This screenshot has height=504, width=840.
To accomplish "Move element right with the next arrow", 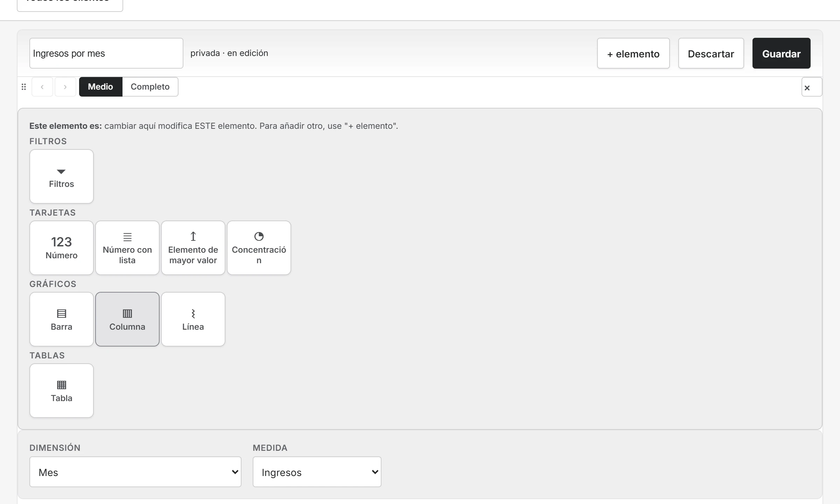I will coord(65,87).
